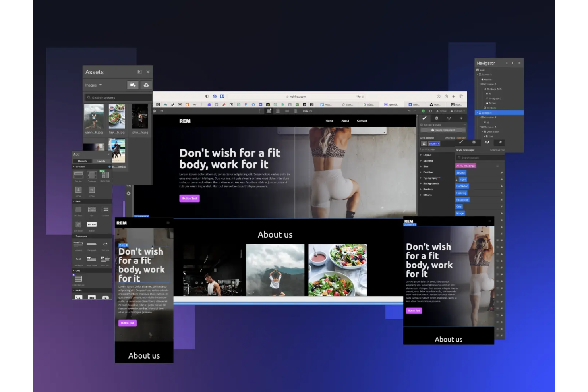Upload an asset using the cloud upload icon
Image resolution: width=588 pixels, height=392 pixels.
(147, 85)
